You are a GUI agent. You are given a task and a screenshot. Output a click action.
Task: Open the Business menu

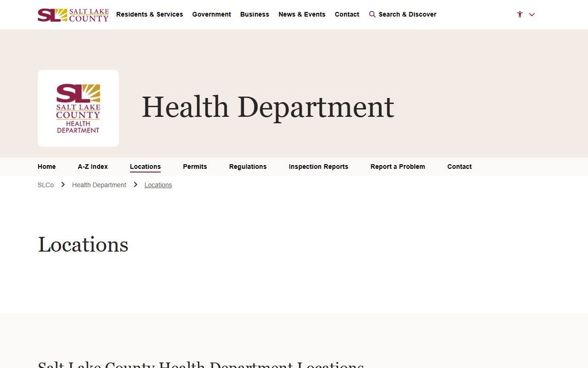254,14
